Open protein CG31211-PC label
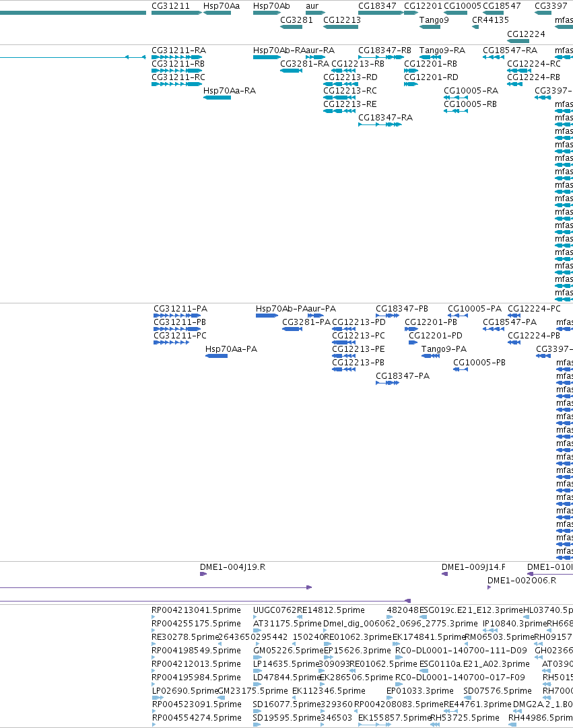The width and height of the screenshot is (573, 728). pos(180,336)
